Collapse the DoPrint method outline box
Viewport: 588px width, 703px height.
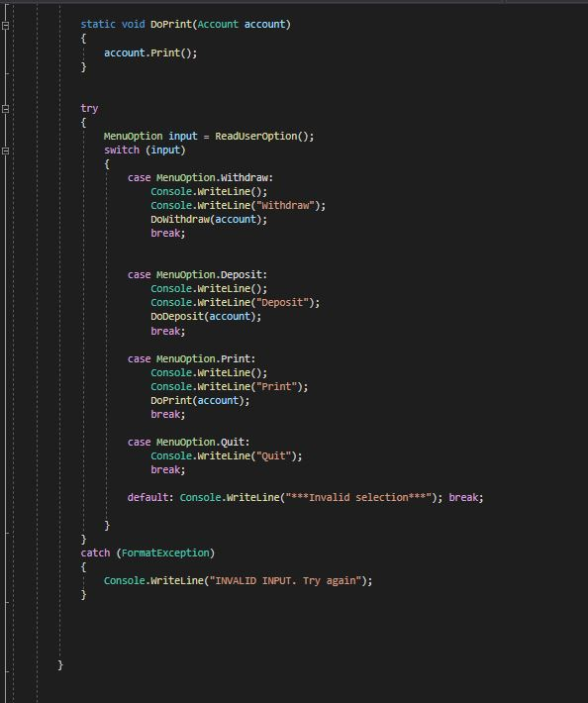click(5, 26)
